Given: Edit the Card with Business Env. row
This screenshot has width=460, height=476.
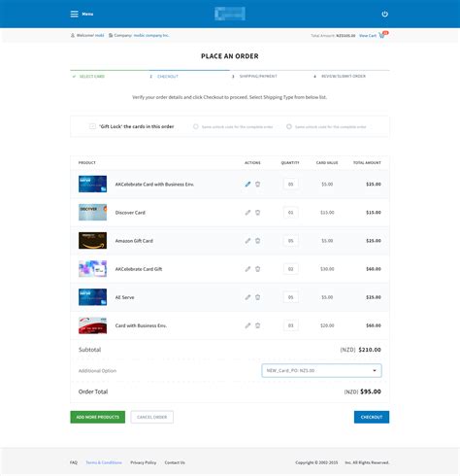Looking at the screenshot, I should click(247, 325).
